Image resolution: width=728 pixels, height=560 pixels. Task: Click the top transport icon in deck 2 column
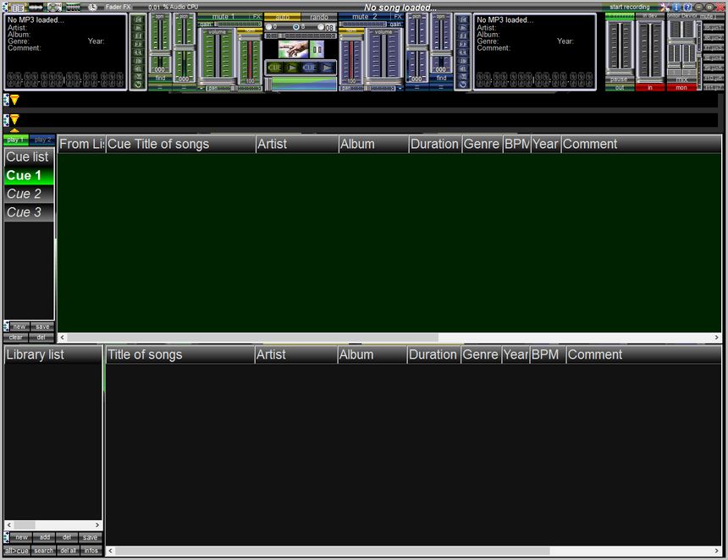[463, 19]
